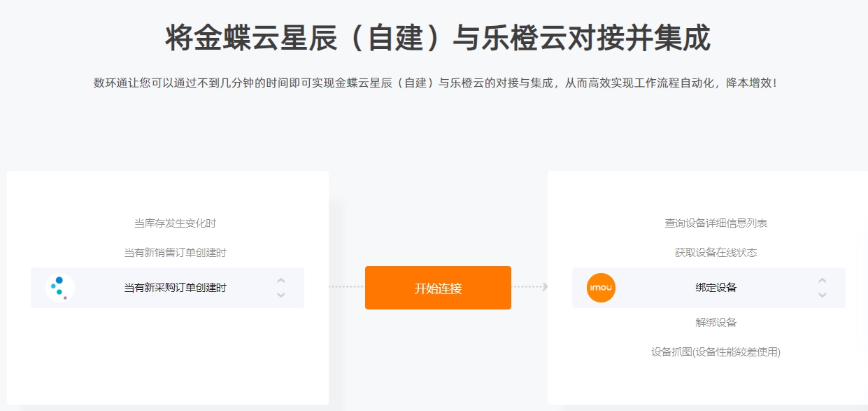Image resolution: width=868 pixels, height=411 pixels.
Task: Click the dotted arrow pointing to imou card
Action: 530,286
